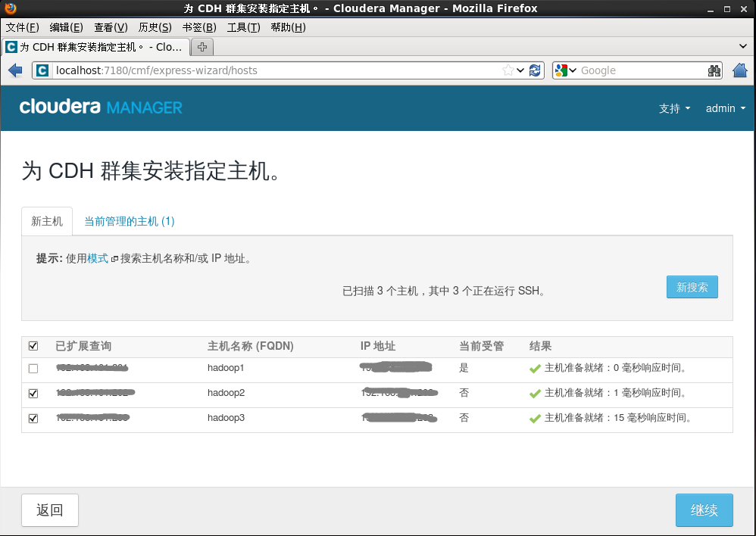The width and height of the screenshot is (756, 536).
Task: Click the hadoop1 hostname cell
Action: 226,368
